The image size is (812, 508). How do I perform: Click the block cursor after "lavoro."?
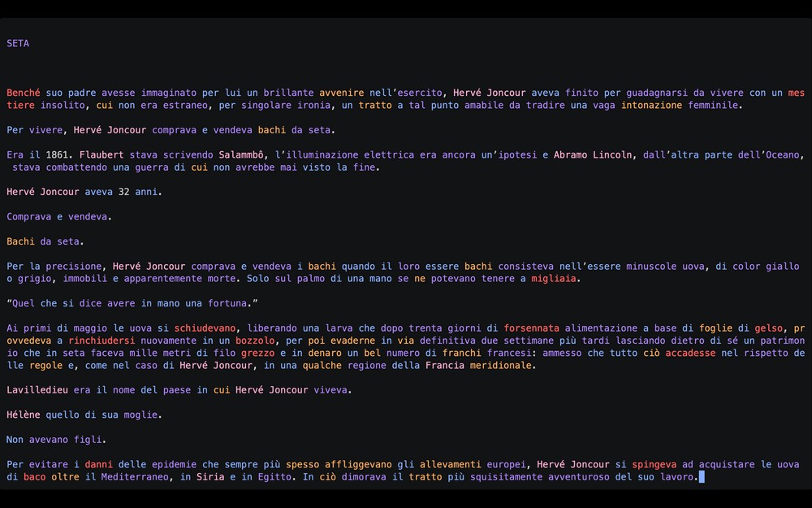pyautogui.click(x=702, y=477)
